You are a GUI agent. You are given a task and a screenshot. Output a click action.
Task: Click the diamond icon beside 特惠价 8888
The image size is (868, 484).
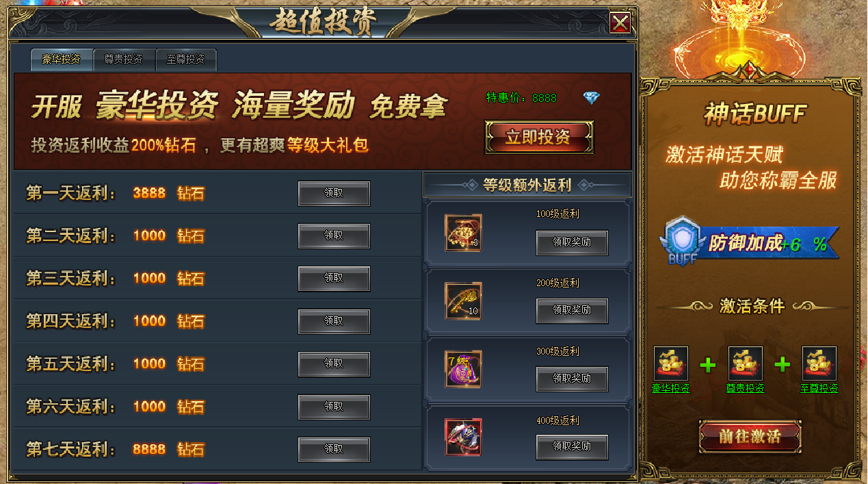tap(591, 98)
